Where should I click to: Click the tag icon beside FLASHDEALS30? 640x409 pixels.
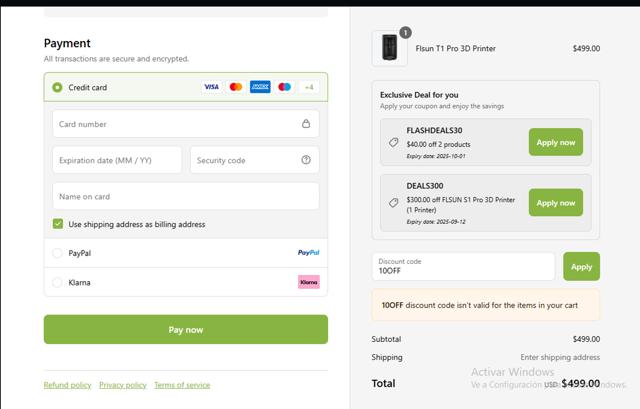(x=393, y=142)
